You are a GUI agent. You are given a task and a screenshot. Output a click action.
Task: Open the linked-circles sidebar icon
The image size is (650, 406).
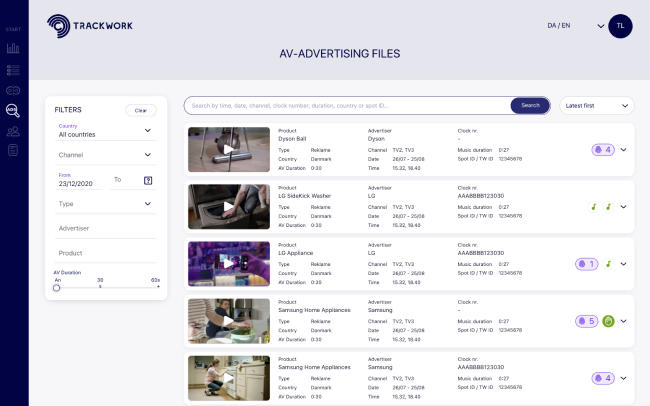click(x=13, y=90)
